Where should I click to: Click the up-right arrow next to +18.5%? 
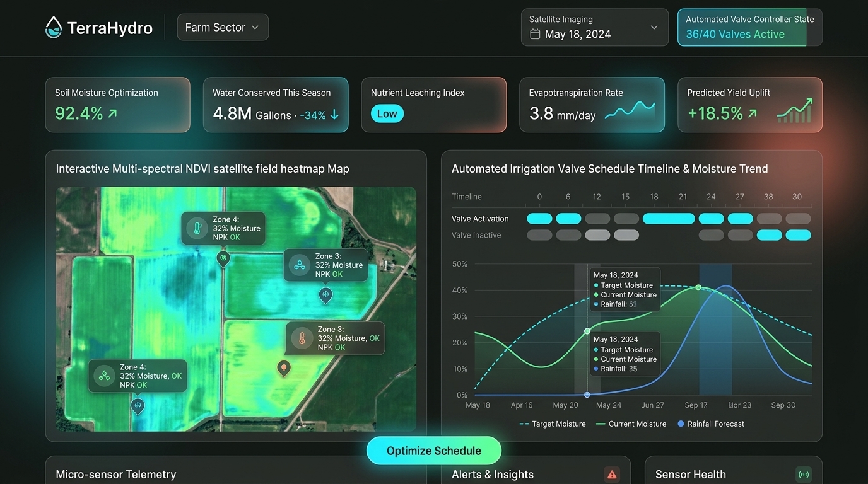point(752,113)
